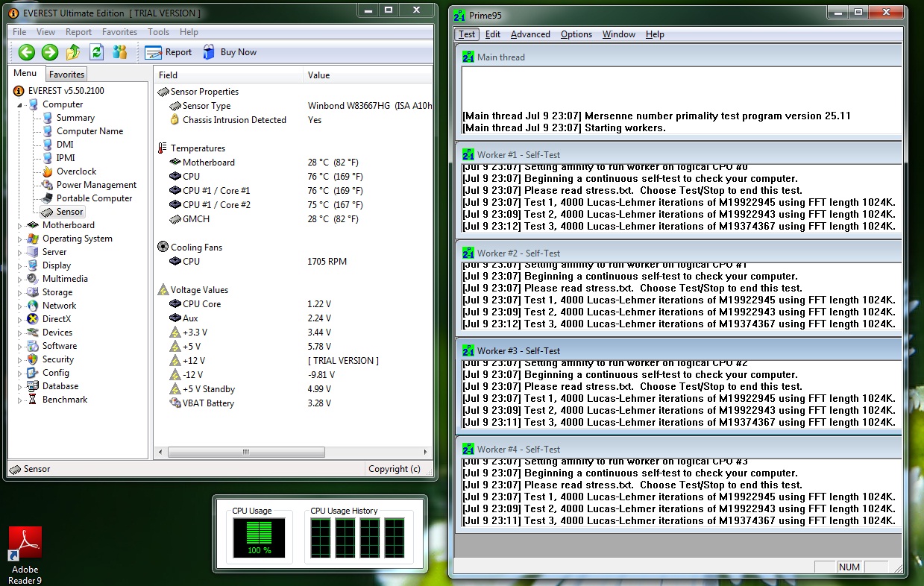
Task: Open the Edit menu in Prime95
Action: (492, 34)
